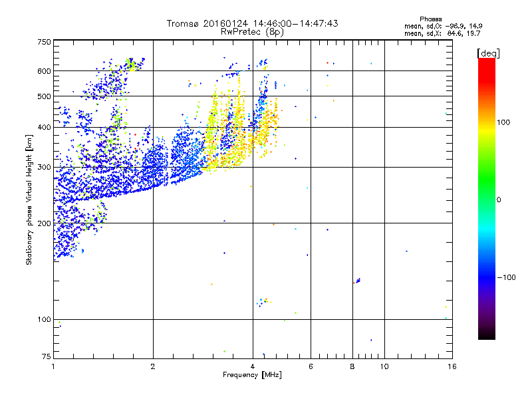
Task: Click the x-axis tick label '4'
Action: [253, 366]
